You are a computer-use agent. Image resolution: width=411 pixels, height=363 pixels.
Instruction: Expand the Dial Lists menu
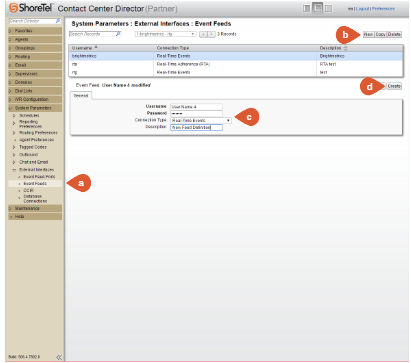tap(35, 91)
